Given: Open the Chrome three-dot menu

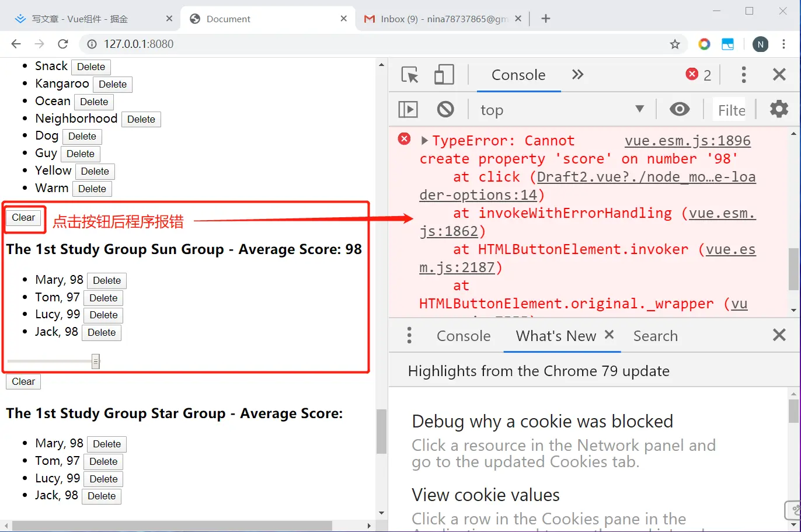Looking at the screenshot, I should 783,44.
